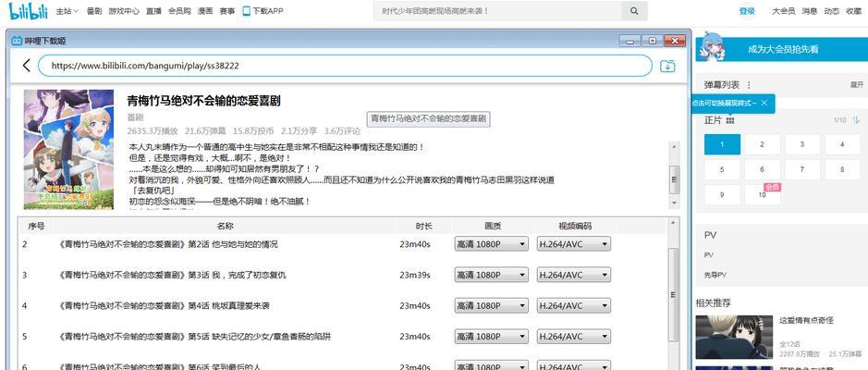Click the phone icon beside 下载APP
The height and width of the screenshot is (370, 868).
(x=246, y=10)
